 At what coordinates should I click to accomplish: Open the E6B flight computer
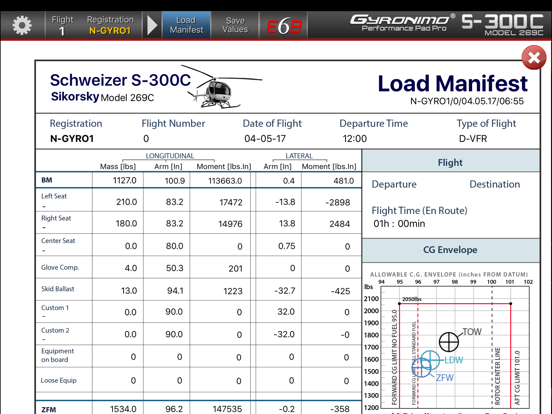[x=284, y=26]
